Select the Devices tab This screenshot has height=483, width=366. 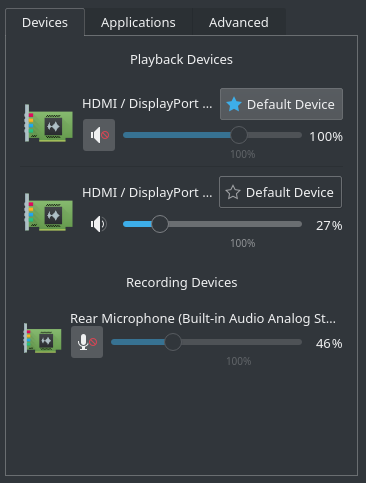(45, 22)
